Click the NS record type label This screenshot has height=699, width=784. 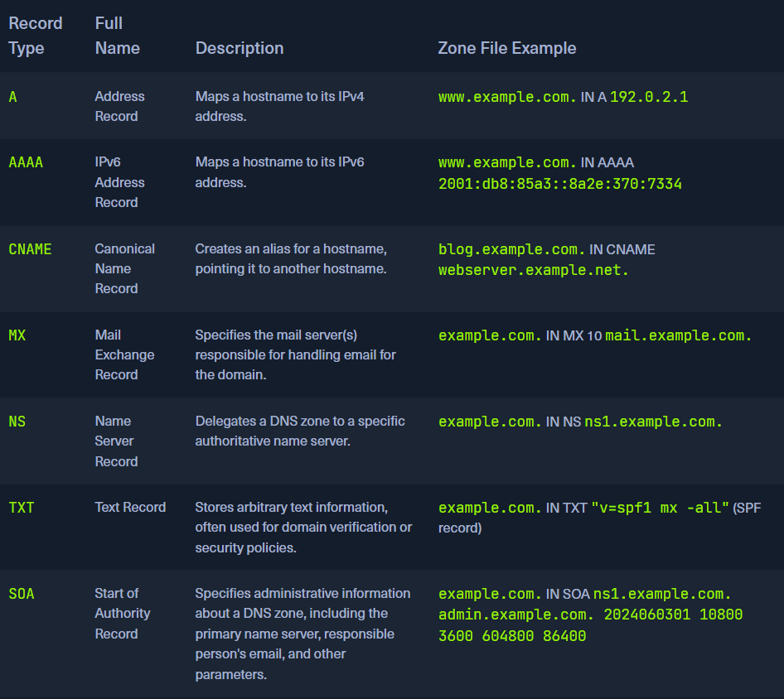(17, 421)
